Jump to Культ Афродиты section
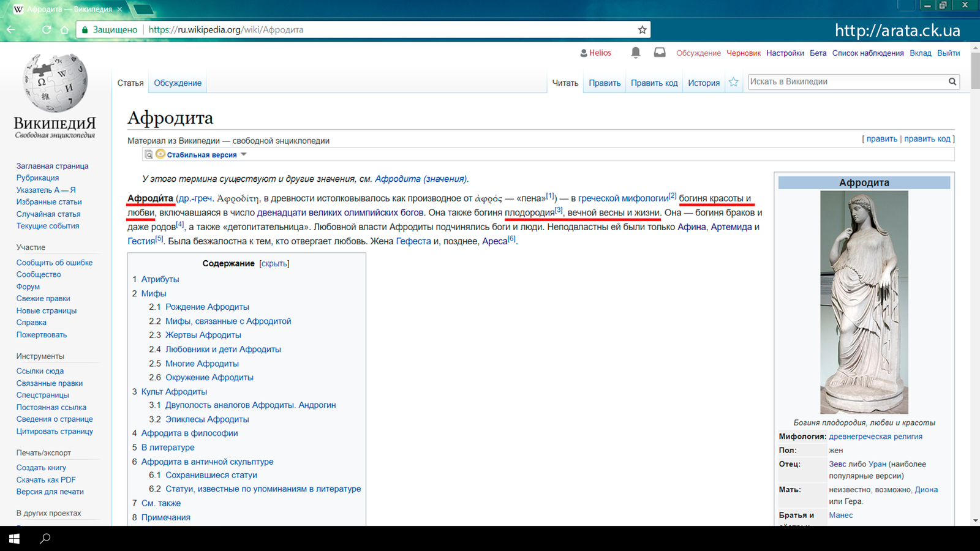Viewport: 980px width, 551px height. coord(174,391)
